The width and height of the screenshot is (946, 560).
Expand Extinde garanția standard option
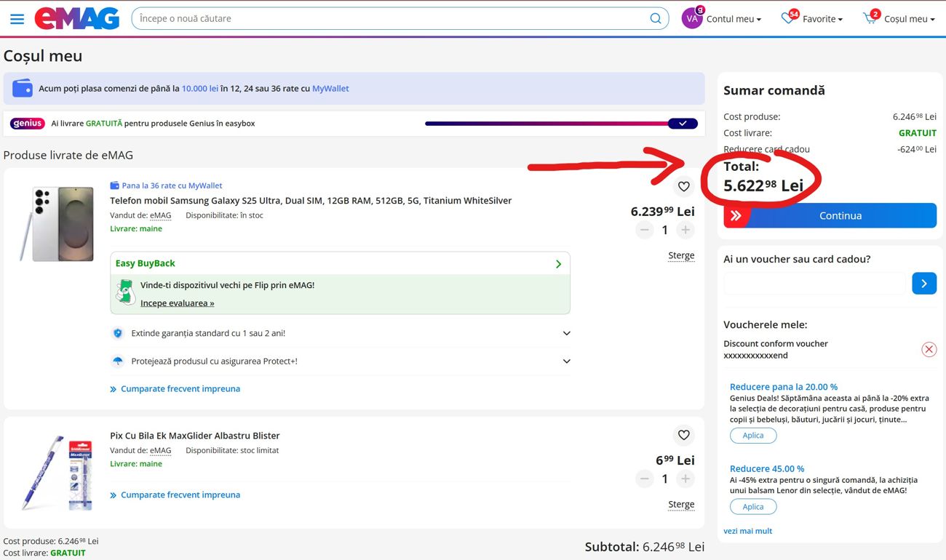340,333
